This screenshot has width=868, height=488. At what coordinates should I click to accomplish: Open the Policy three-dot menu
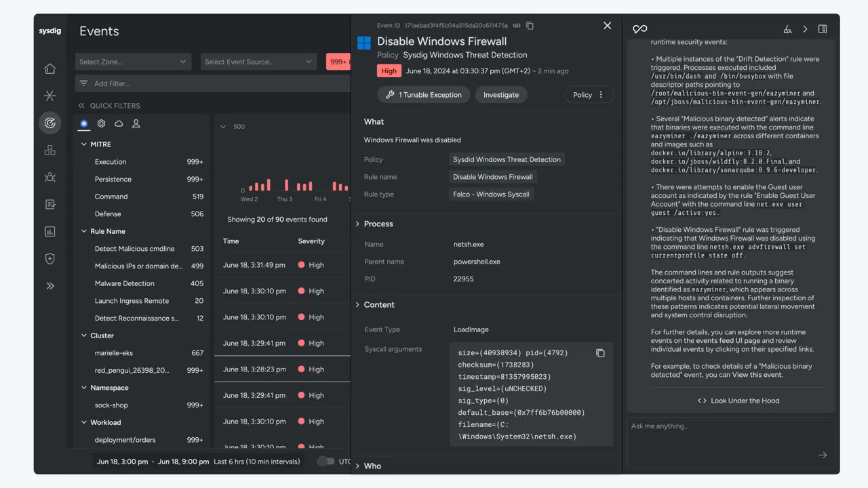click(x=601, y=95)
